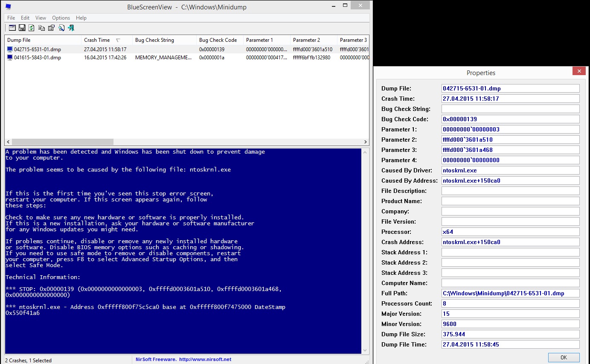The height and width of the screenshot is (364, 590).
Task: Open the Edit menu
Action: click(x=25, y=18)
